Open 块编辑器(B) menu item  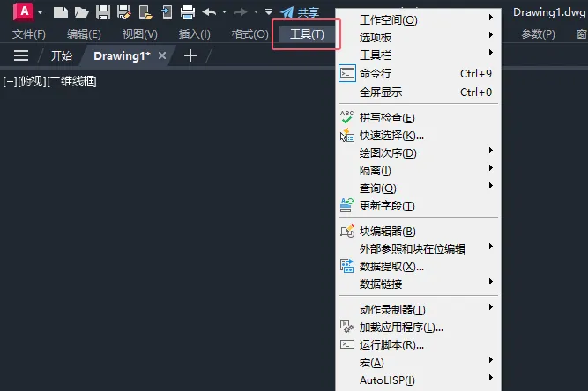point(418,232)
